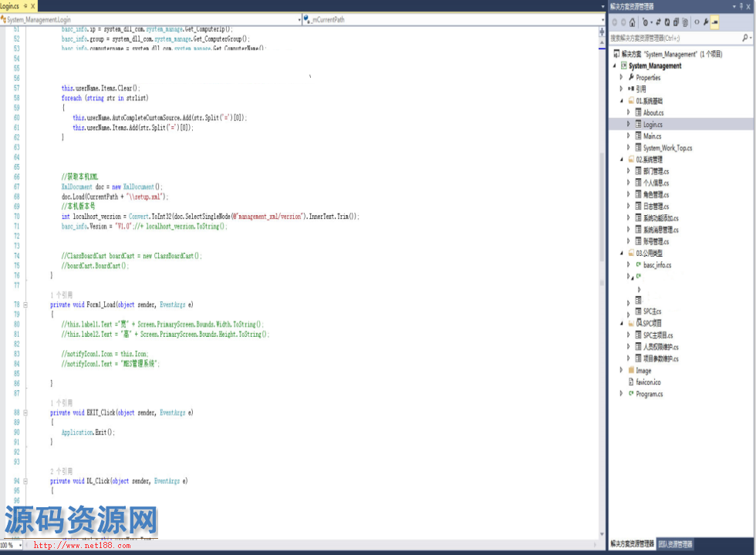Expand the Image folder
This screenshot has height=555, width=756.
click(621, 370)
